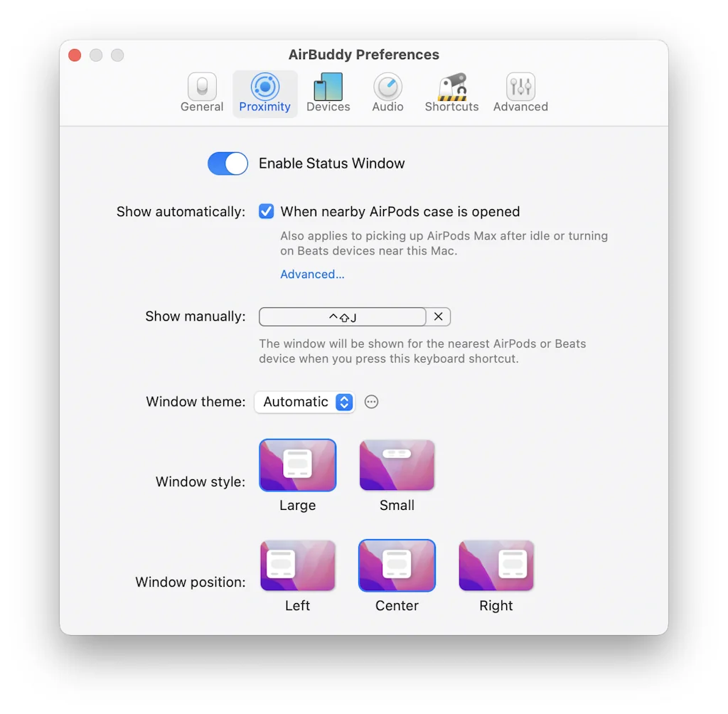Viewport: 728px width, 714px height.
Task: Select the Proximity toolbar icon
Action: coord(264,87)
